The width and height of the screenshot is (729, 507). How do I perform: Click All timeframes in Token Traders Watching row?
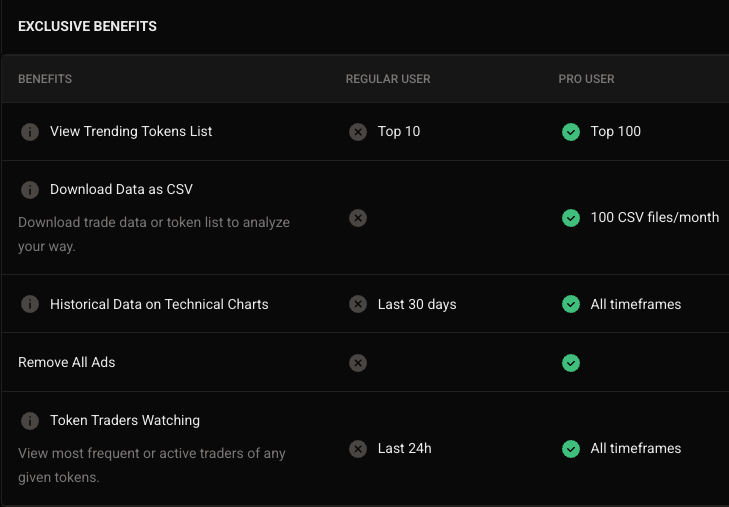[636, 448]
